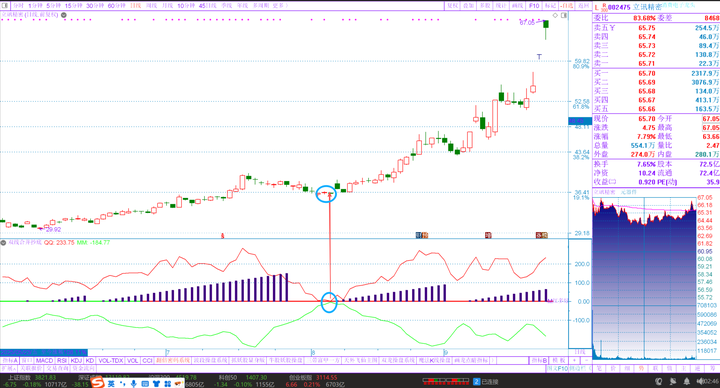Click the Sogou microphone voice icon
720x388 pixels.
point(133,382)
